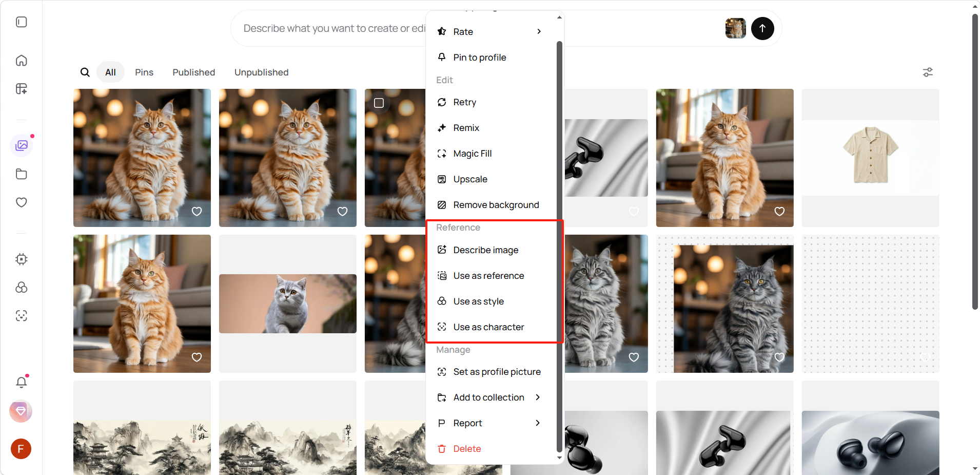Open the grid-plus sidebar icon under Home
The height and width of the screenshot is (475, 980).
22,89
